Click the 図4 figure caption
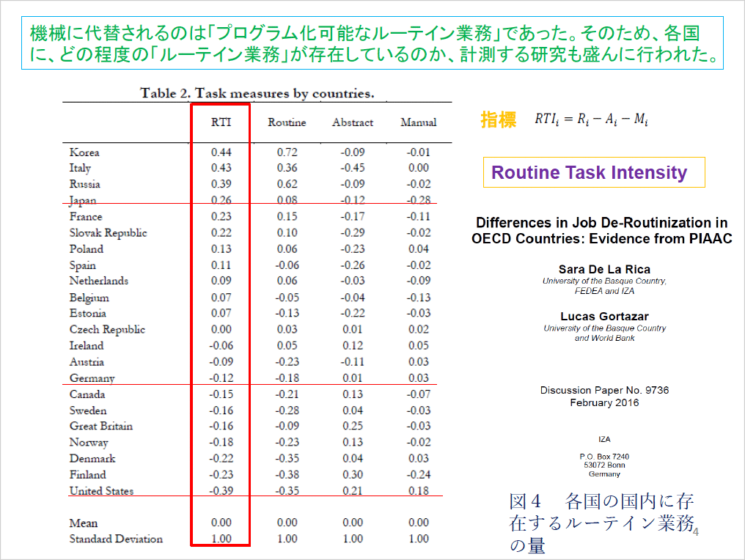 coord(602,523)
